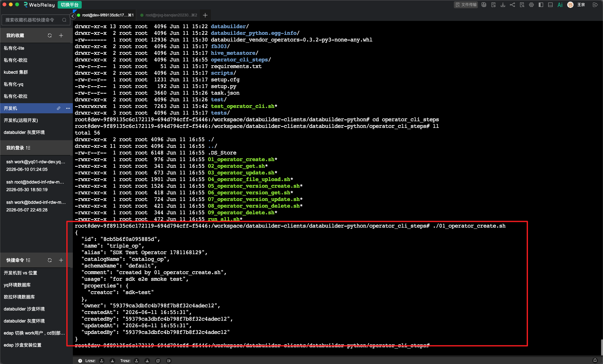Image resolution: width=603 pixels, height=364 pixels.
Task: Collapse the sidebar using the chevron arrow
Action: pos(73,16)
